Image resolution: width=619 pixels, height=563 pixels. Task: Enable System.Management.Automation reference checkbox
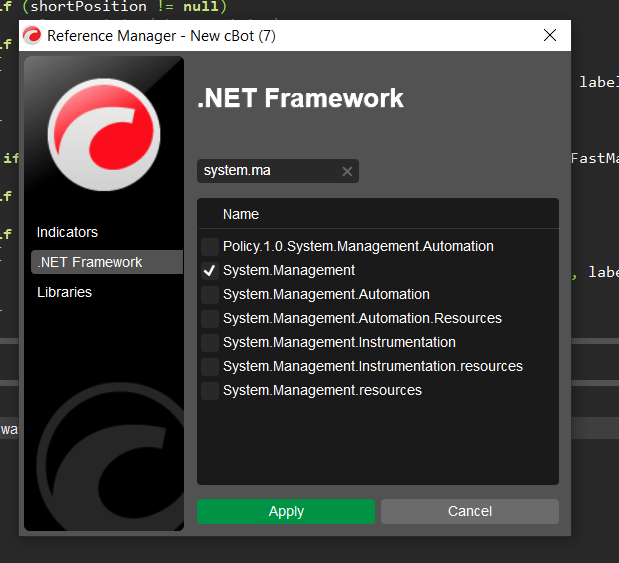tap(210, 295)
